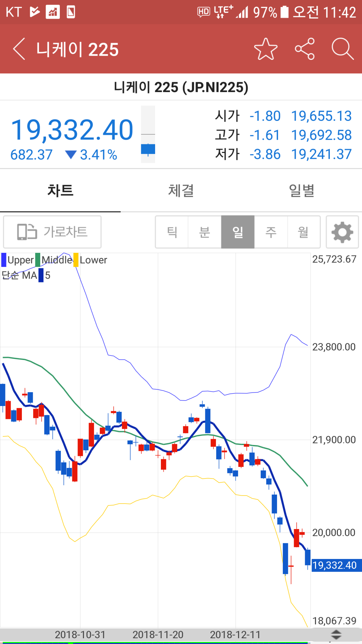Tap the back arrow icon

(x=19, y=49)
